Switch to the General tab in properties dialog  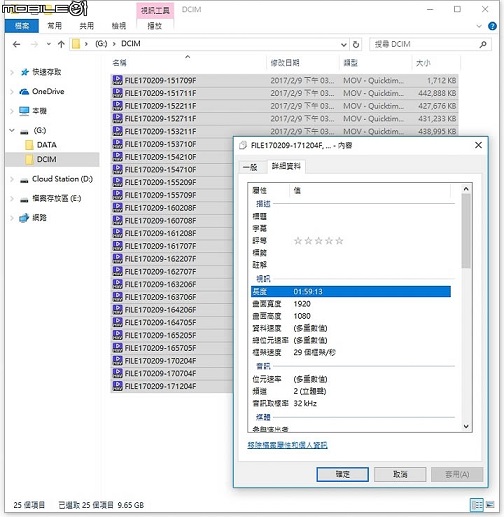click(250, 167)
